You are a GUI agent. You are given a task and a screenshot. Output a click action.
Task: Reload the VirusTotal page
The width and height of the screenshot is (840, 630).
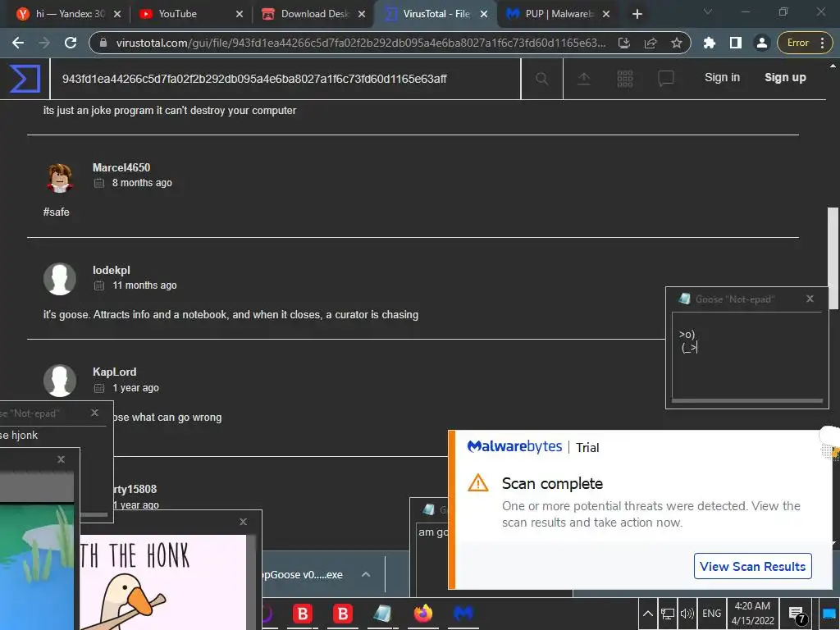click(x=71, y=43)
